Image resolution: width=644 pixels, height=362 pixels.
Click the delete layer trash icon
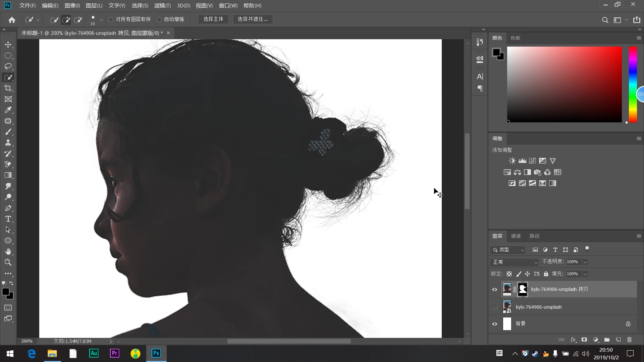coord(629,340)
